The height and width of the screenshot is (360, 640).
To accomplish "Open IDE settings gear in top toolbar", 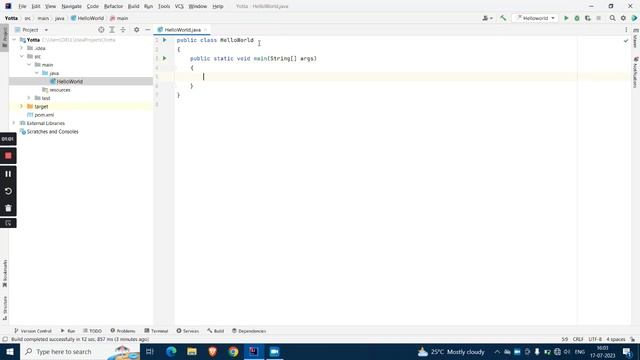I will click(623, 18).
